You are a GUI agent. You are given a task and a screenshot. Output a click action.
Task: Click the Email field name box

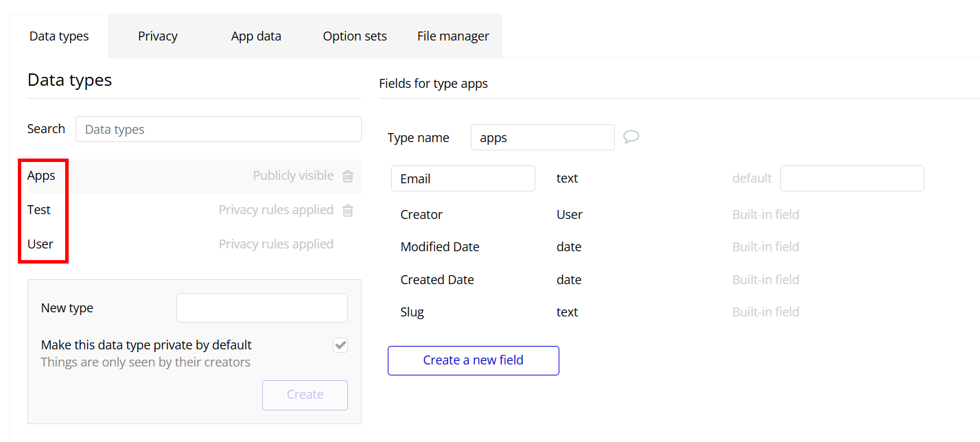point(463,178)
